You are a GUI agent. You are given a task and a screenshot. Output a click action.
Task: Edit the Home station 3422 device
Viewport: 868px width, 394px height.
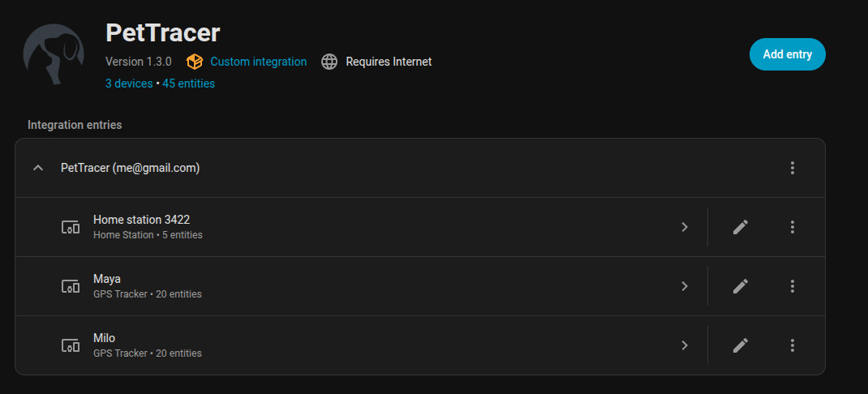point(740,227)
